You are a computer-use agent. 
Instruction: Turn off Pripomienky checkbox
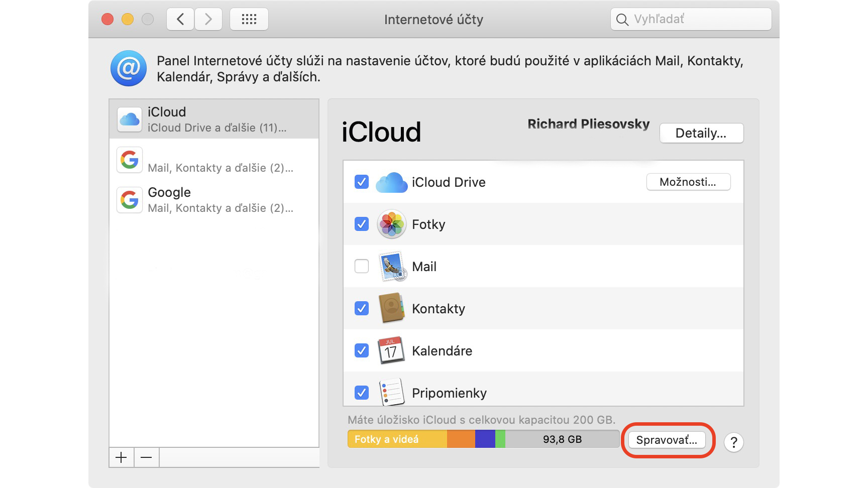coord(362,393)
